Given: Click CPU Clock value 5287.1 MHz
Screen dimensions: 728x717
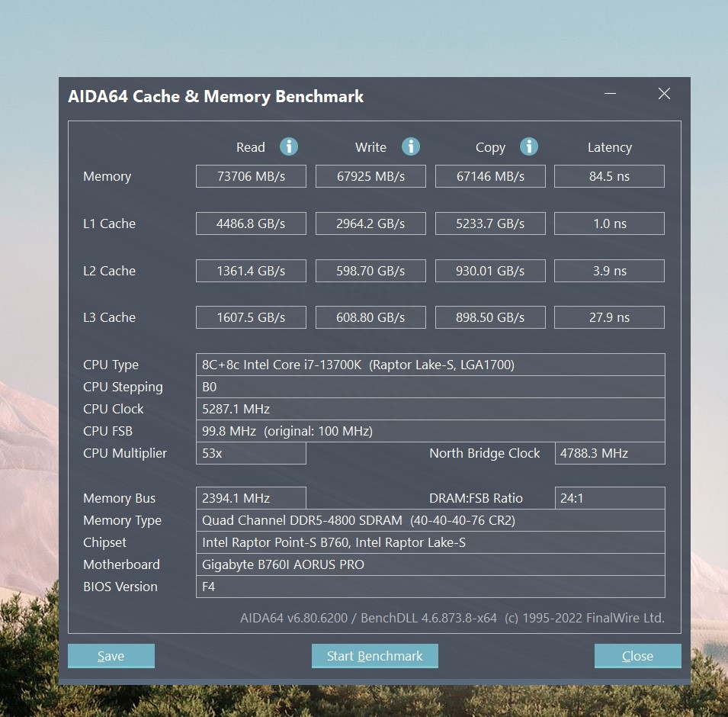Looking at the screenshot, I should tap(431, 409).
